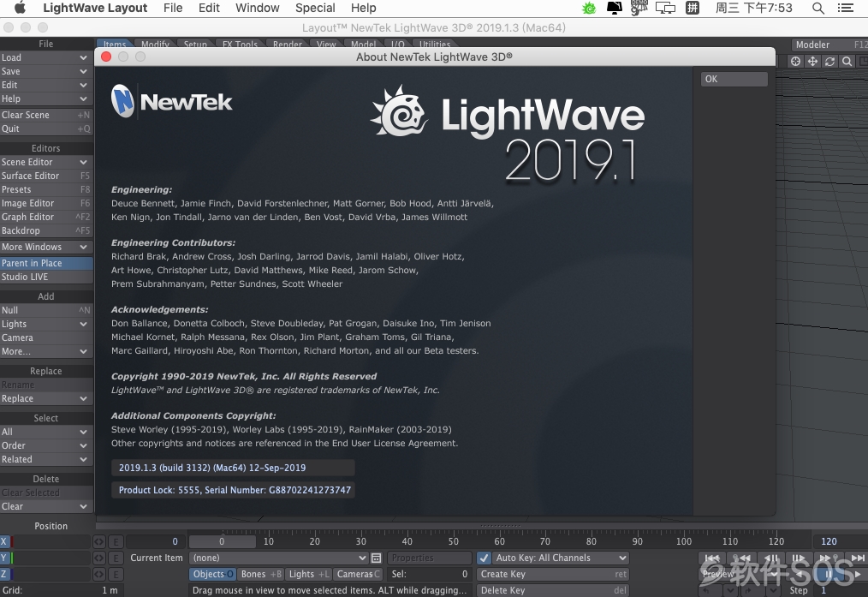Open the File menu in the menu bar
This screenshot has height=597, width=868.
[x=173, y=8]
